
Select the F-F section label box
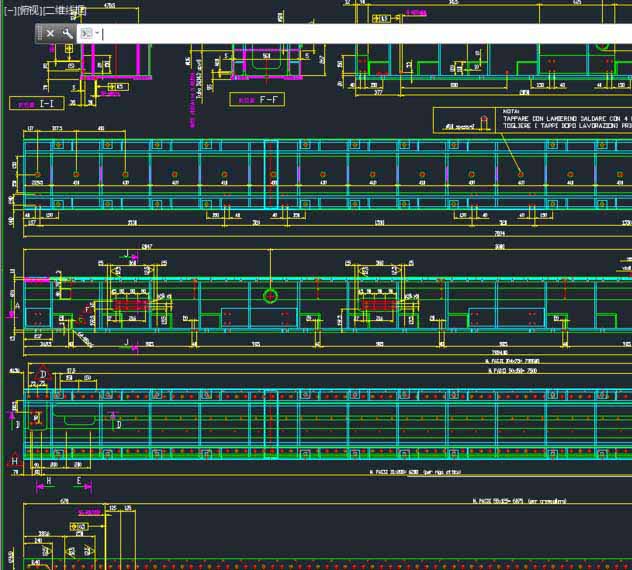point(257,100)
